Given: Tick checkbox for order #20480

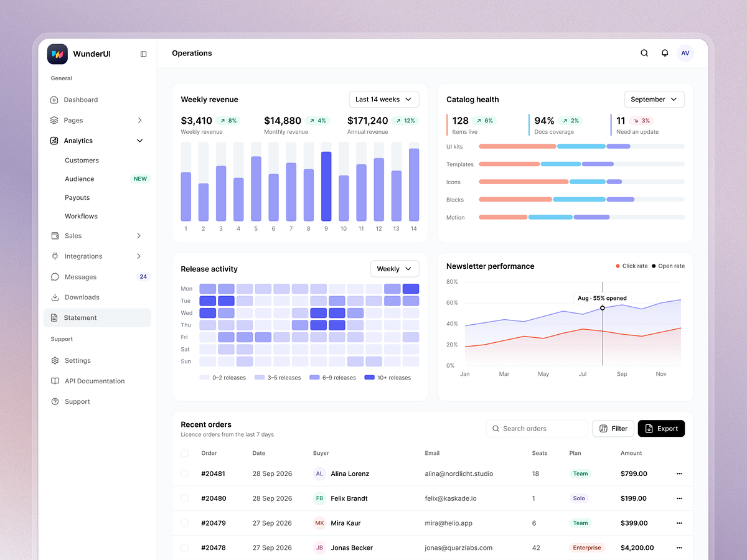Looking at the screenshot, I should coord(184,498).
